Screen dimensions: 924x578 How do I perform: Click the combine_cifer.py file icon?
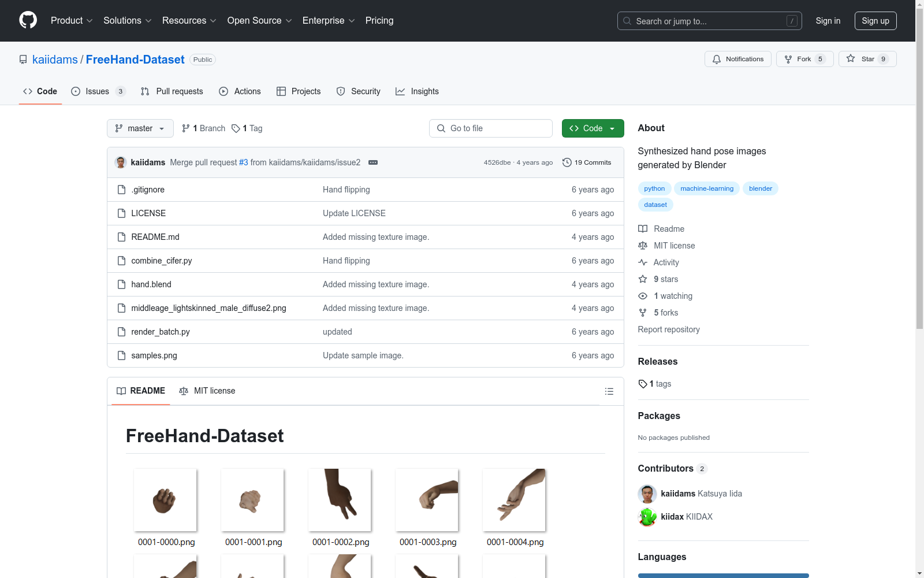(121, 261)
